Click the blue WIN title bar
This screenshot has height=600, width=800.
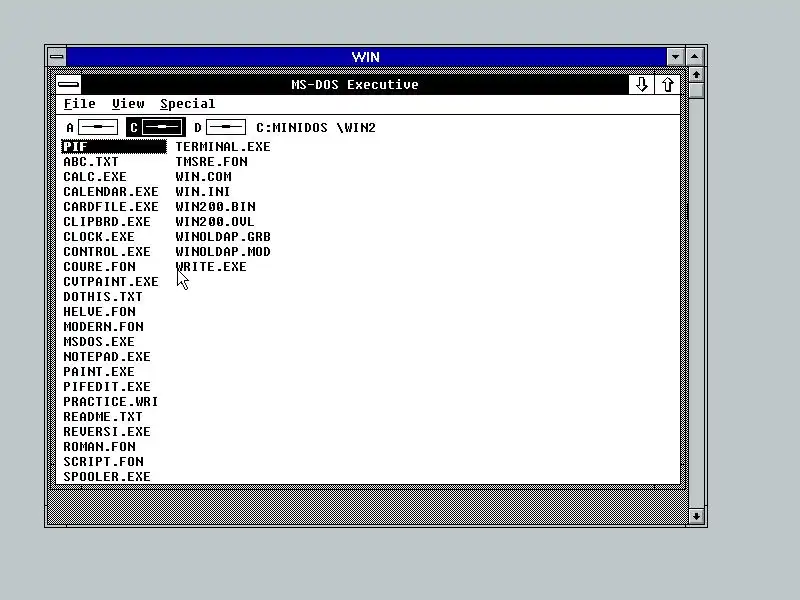[366, 57]
